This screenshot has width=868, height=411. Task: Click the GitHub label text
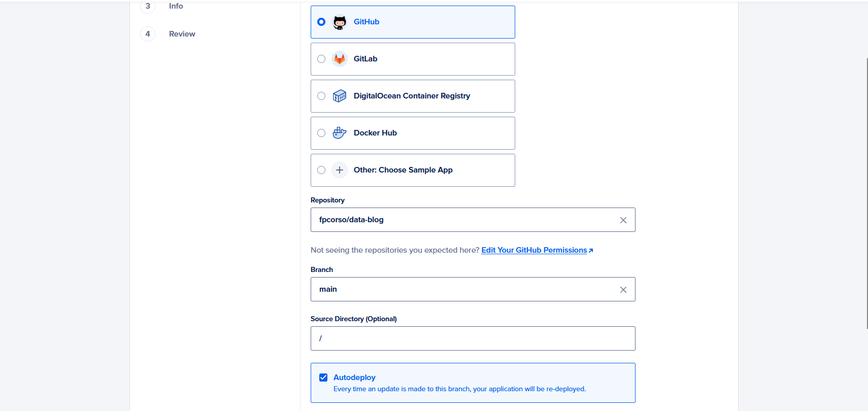366,22
